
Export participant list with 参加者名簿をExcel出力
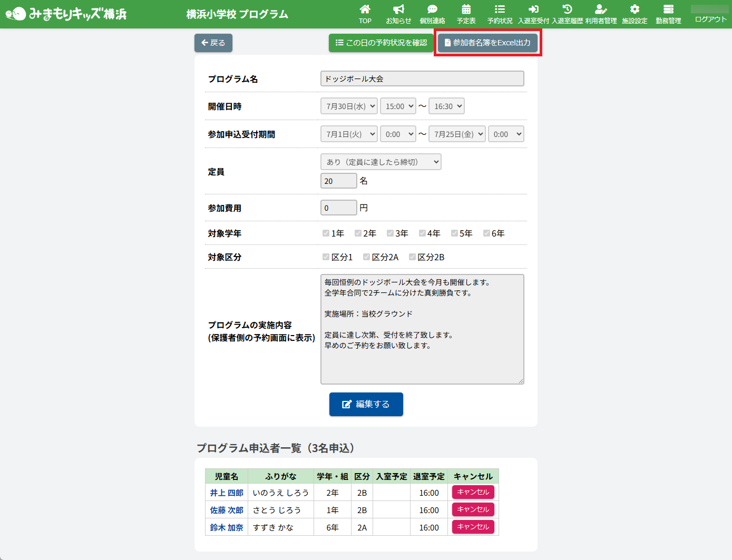487,43
